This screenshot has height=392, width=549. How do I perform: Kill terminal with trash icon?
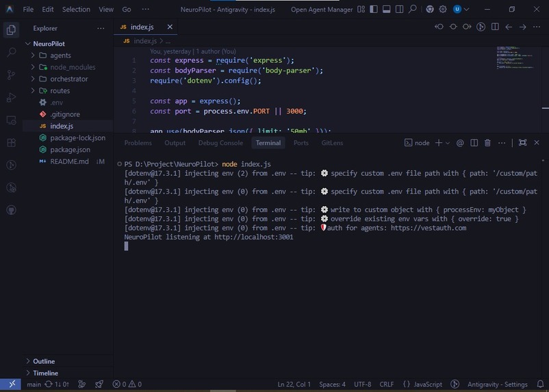[x=487, y=143]
